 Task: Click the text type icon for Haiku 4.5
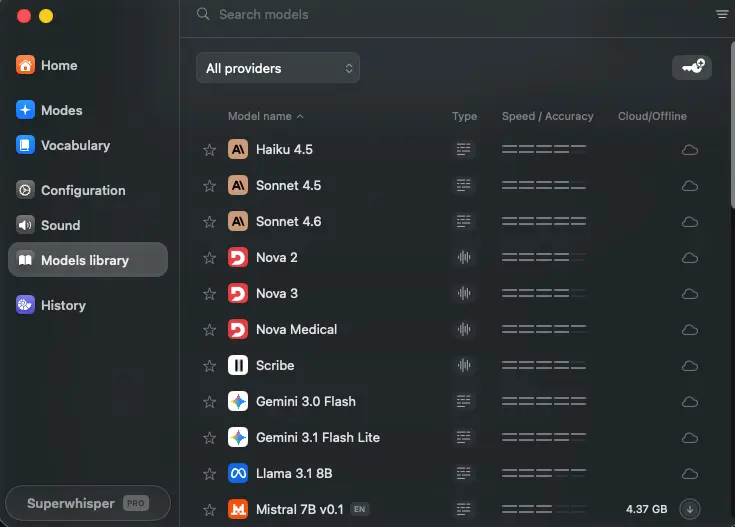(x=464, y=150)
